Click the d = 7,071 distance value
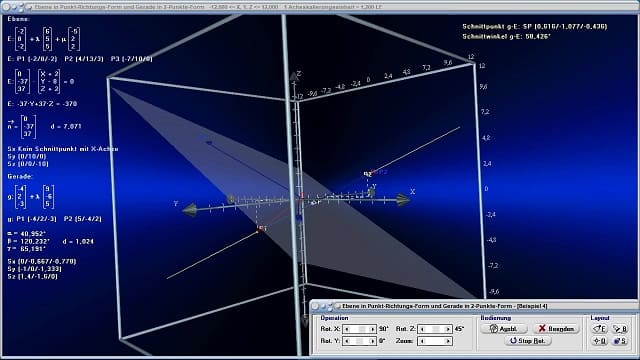640x360 pixels. pyautogui.click(x=66, y=127)
